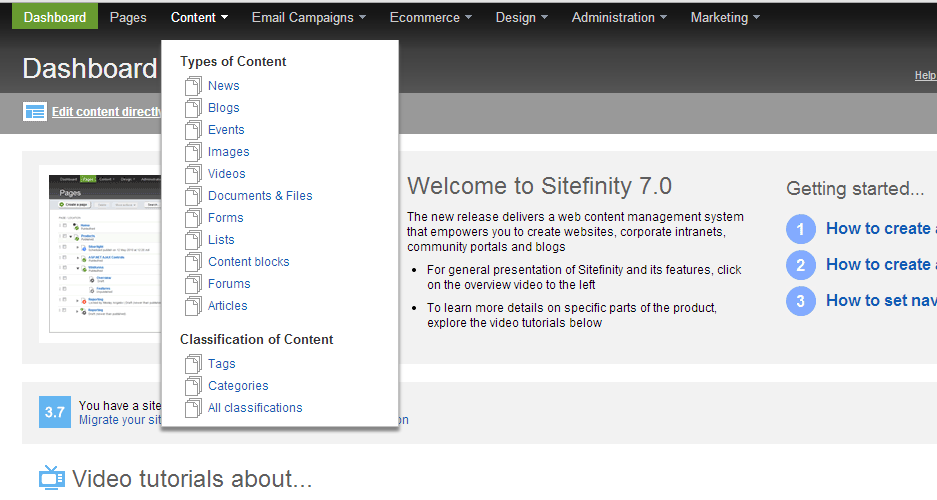Open How to set nav link
This screenshot has width=937, height=500.
(881, 300)
